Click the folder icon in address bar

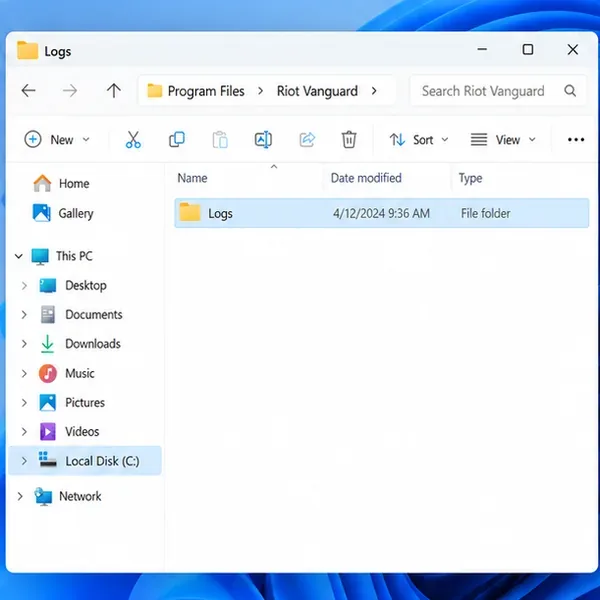[x=155, y=91]
